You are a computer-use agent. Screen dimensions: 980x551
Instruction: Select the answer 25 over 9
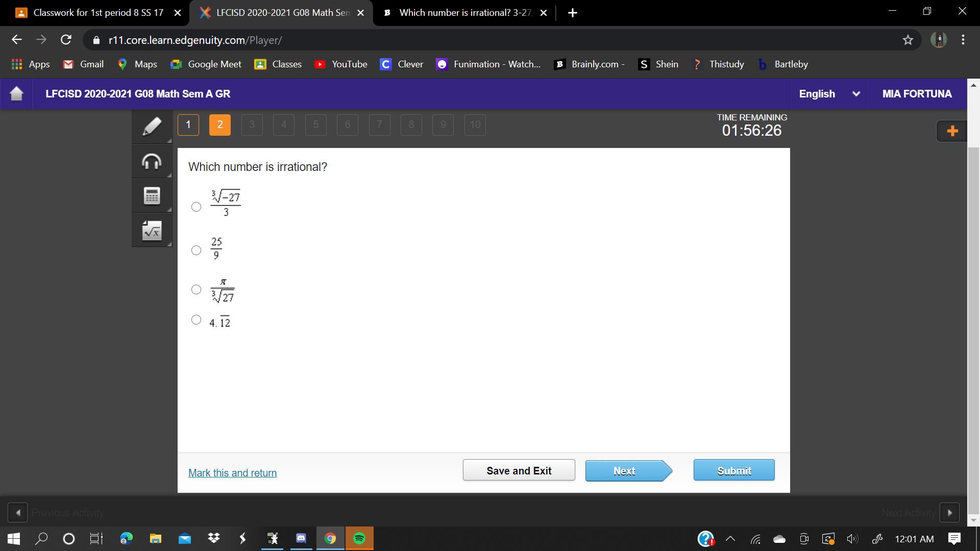[x=196, y=250]
